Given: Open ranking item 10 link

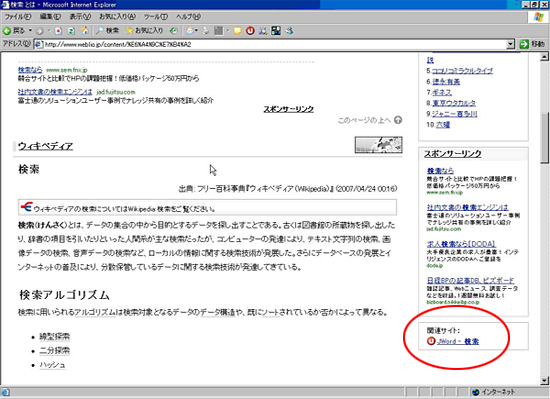Looking at the screenshot, I should pyautogui.click(x=443, y=124).
